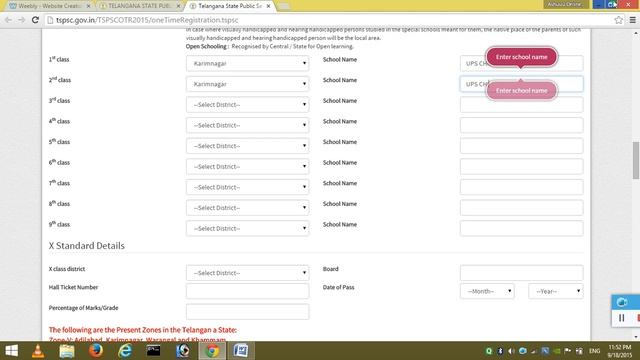Image resolution: width=640 pixels, height=360 pixels.
Task: Reload the page with the refresh icon
Action: pos(35,20)
